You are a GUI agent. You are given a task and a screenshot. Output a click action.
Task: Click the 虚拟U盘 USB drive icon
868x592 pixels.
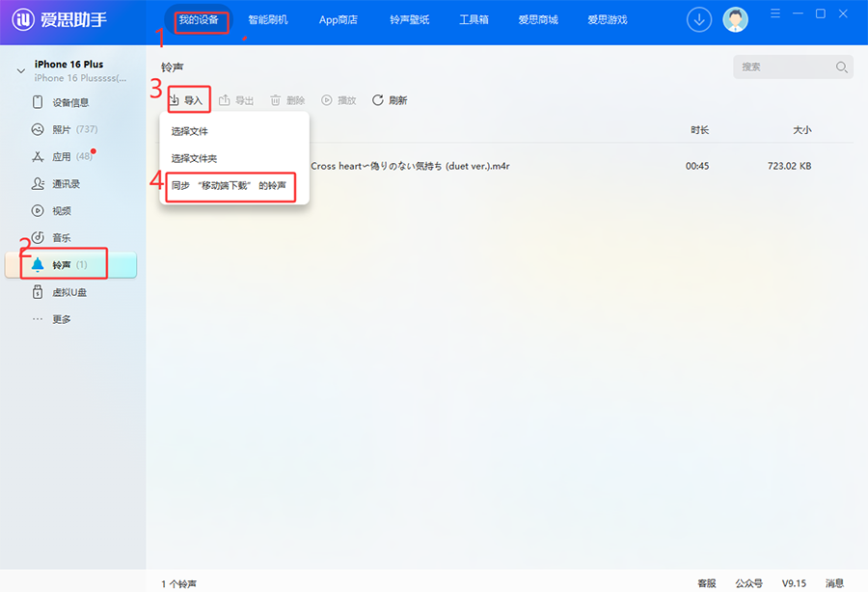pos(38,292)
